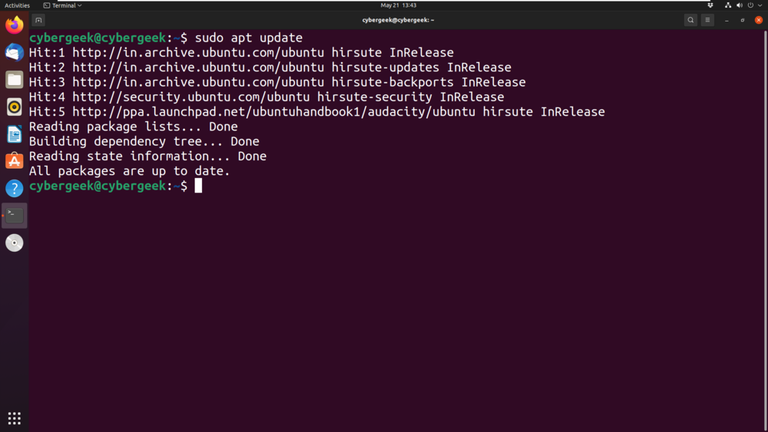Image resolution: width=768 pixels, height=432 pixels.
Task: Launch Thunderbird mail from the dock
Action: tap(14, 53)
